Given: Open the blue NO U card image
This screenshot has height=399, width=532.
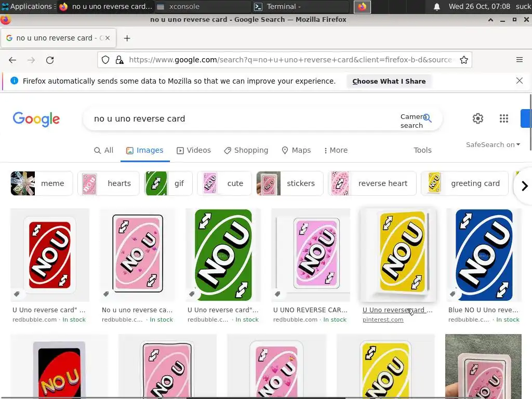Looking at the screenshot, I should click(x=484, y=255).
